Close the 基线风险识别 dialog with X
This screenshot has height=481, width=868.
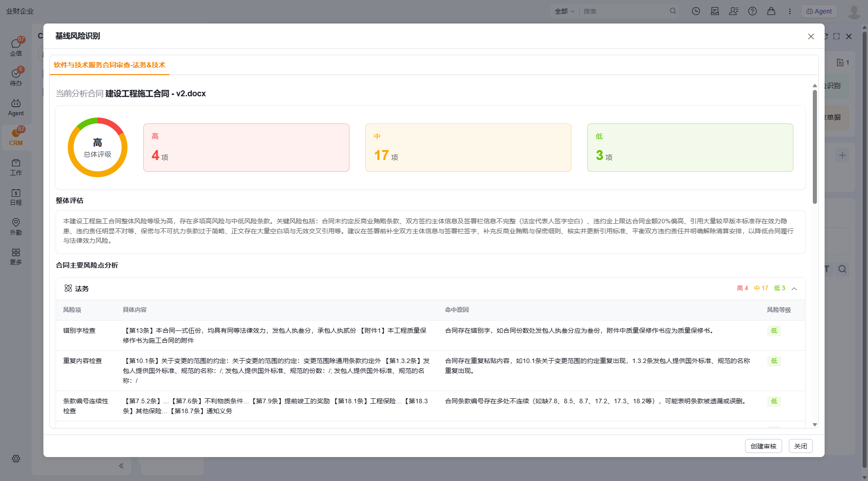[x=811, y=36]
